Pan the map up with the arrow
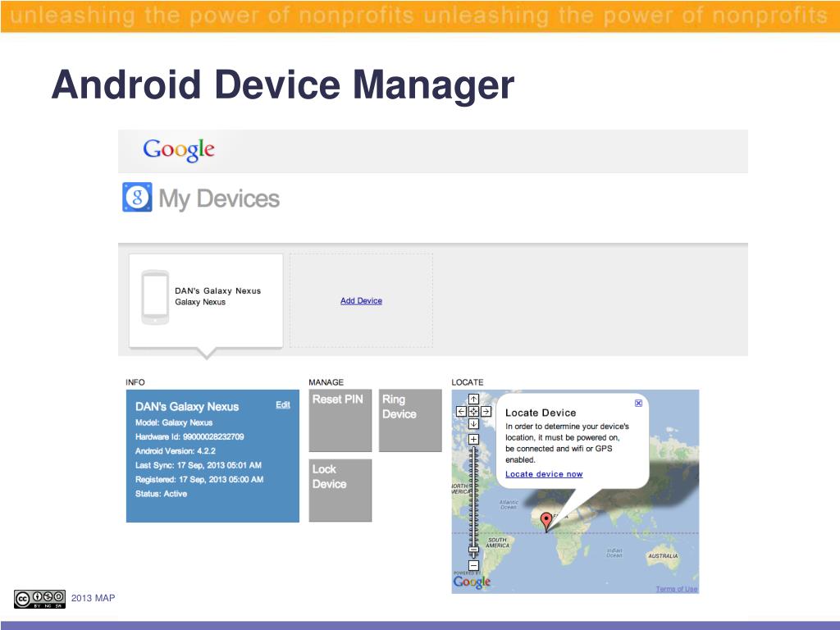The width and height of the screenshot is (840, 630). 473,399
